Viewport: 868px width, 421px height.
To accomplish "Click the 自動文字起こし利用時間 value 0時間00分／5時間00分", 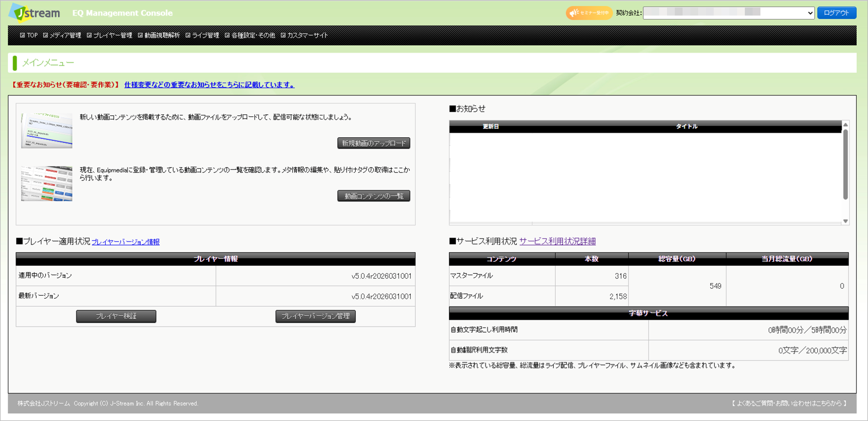I will (x=807, y=330).
